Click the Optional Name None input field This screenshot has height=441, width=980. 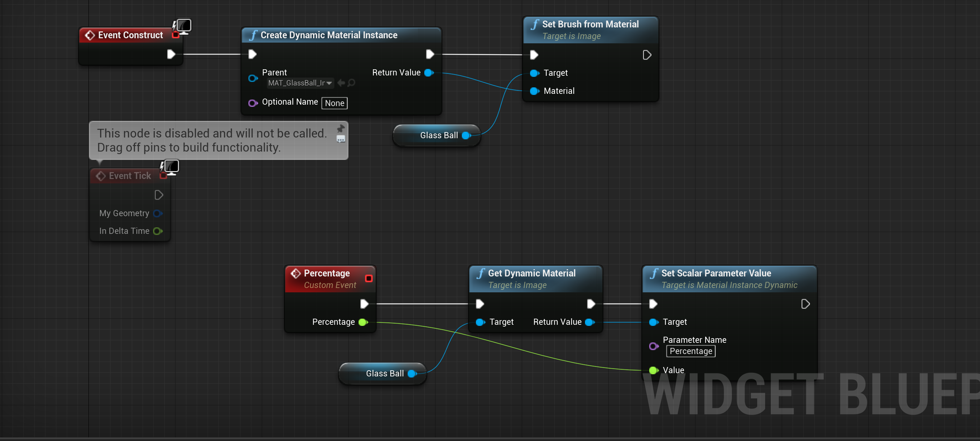pyautogui.click(x=334, y=103)
